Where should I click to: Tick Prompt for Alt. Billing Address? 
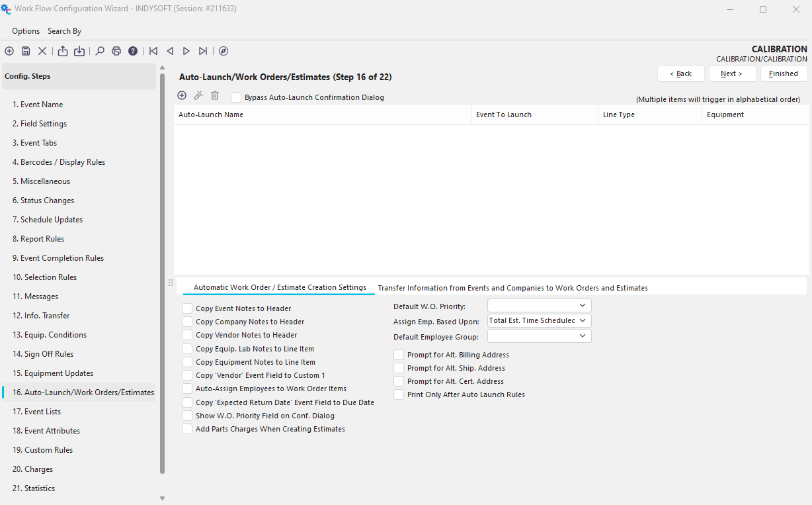click(399, 355)
